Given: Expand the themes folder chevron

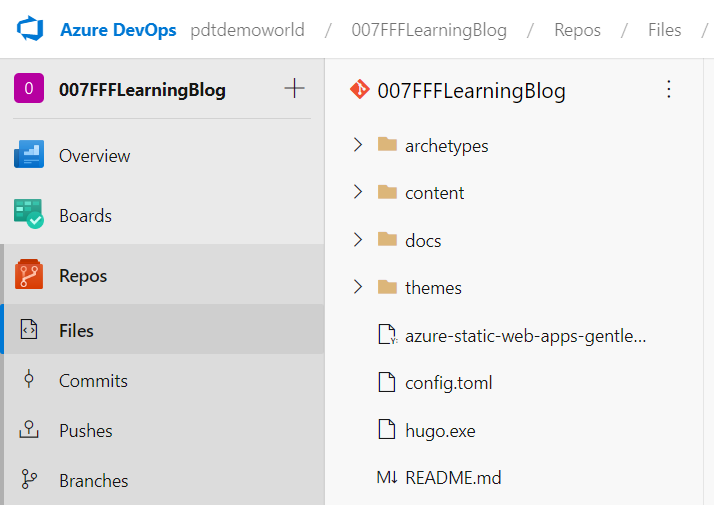Looking at the screenshot, I should point(358,287).
